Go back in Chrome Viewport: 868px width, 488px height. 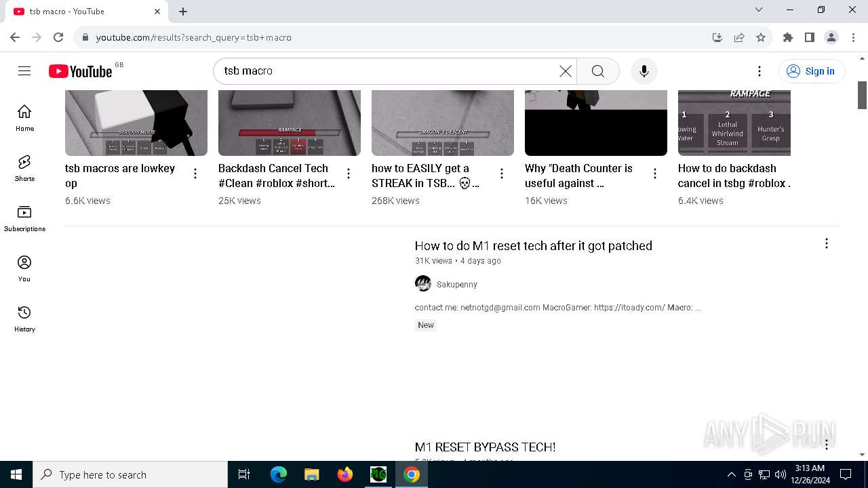(x=15, y=37)
